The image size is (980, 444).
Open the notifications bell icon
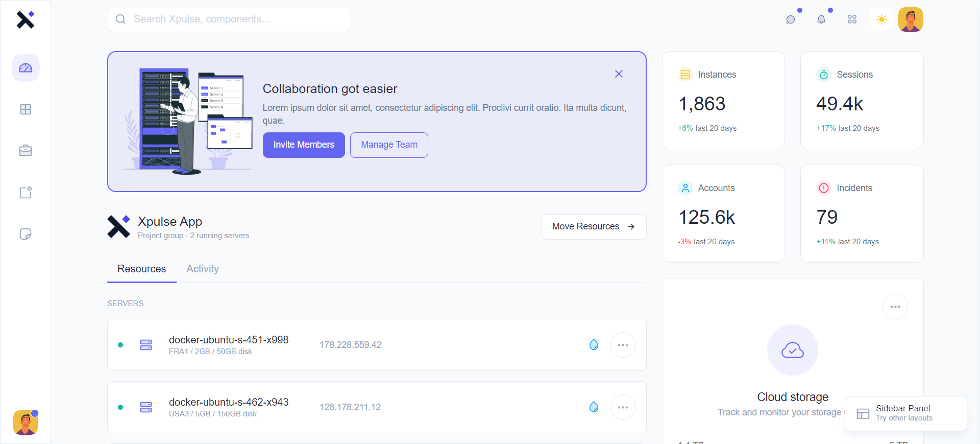(821, 19)
